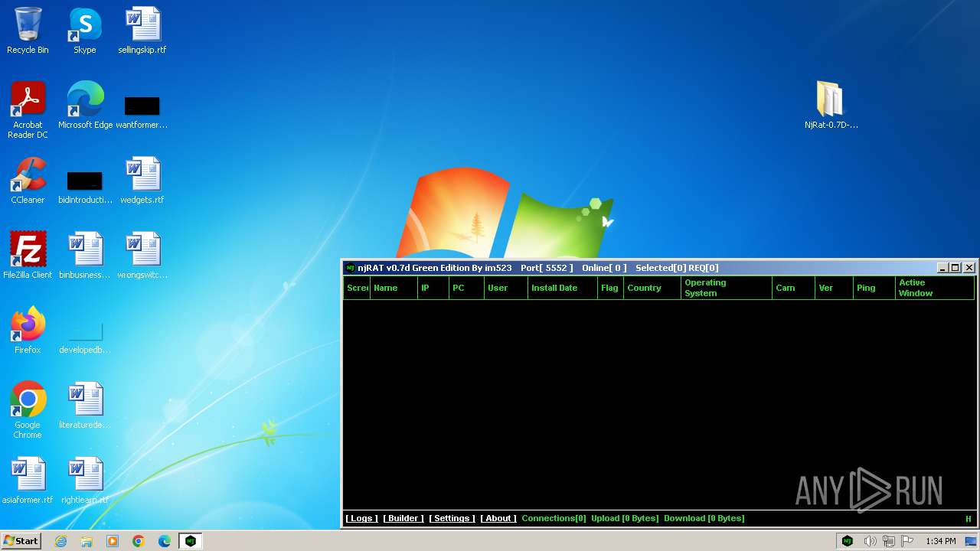The width and height of the screenshot is (980, 551).
Task: Open the CCleaner desktop shortcut
Action: click(28, 181)
